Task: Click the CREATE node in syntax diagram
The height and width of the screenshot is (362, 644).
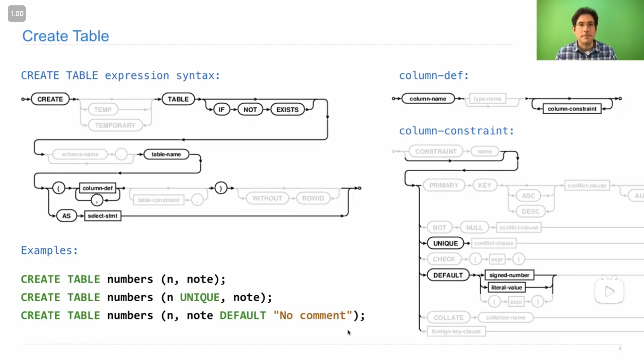Action: coord(50,99)
